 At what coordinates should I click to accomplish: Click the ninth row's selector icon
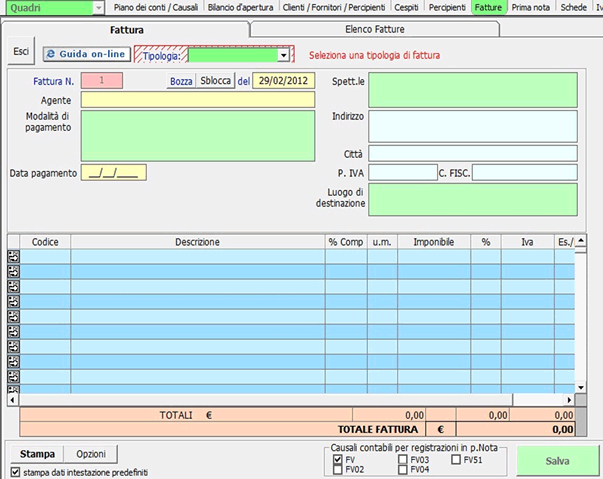[13, 376]
